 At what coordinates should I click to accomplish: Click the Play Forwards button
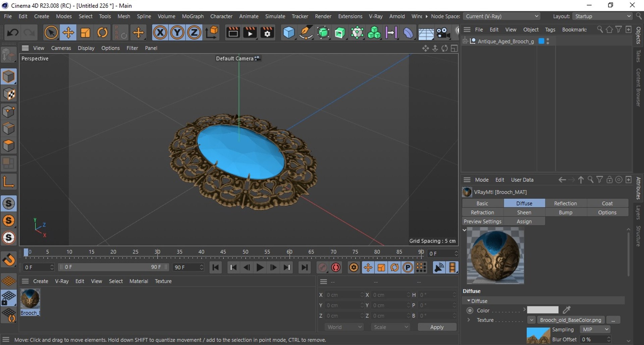point(260,267)
